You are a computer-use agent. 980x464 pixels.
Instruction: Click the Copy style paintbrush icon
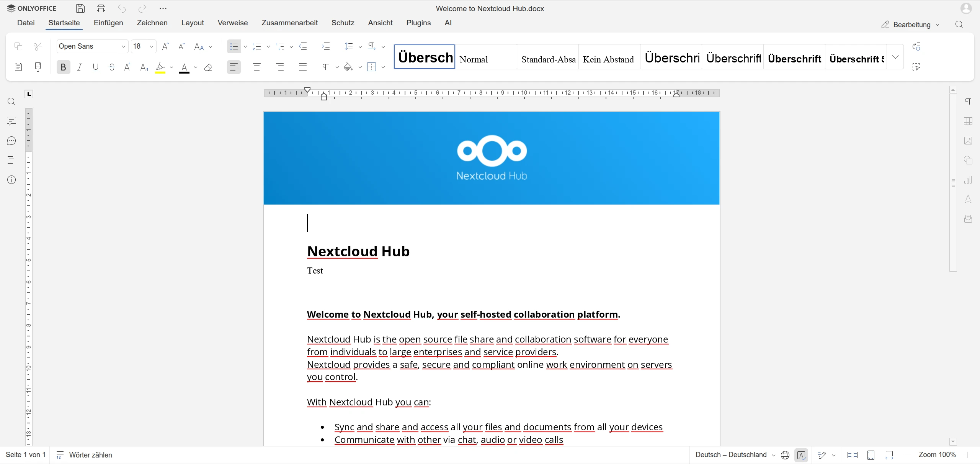pos(38,67)
